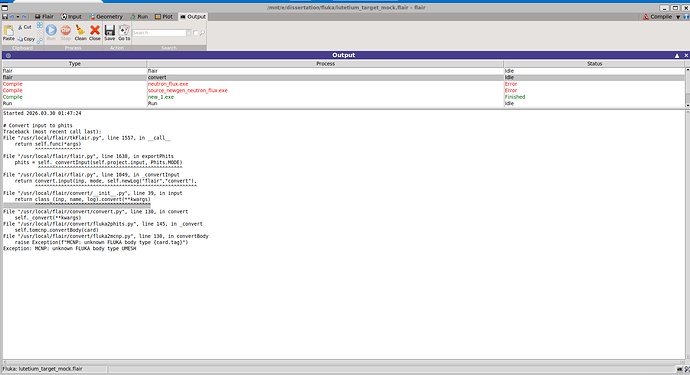Click the exception line mentioning UMESH

[70, 249]
